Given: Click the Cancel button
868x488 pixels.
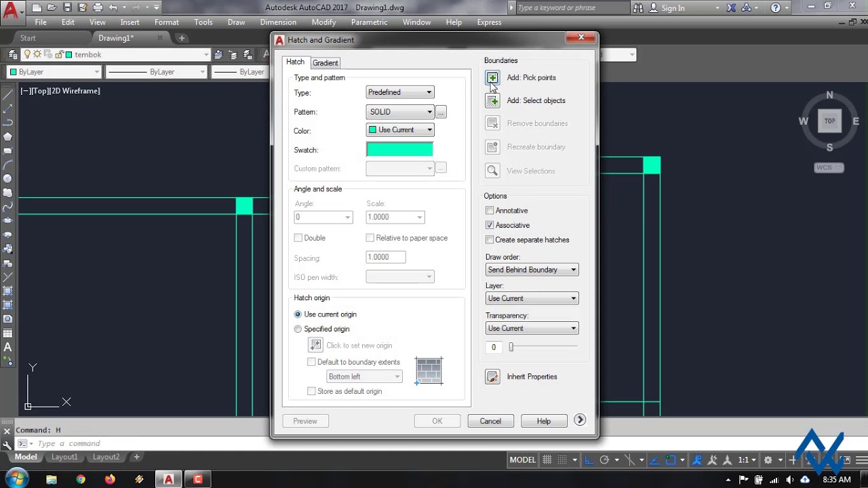Looking at the screenshot, I should coord(490,422).
